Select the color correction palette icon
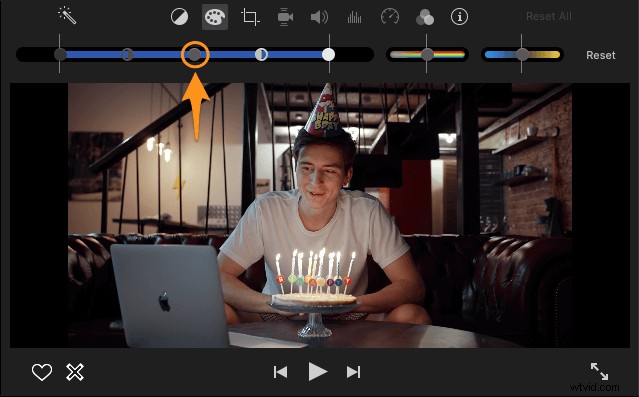 click(x=215, y=17)
